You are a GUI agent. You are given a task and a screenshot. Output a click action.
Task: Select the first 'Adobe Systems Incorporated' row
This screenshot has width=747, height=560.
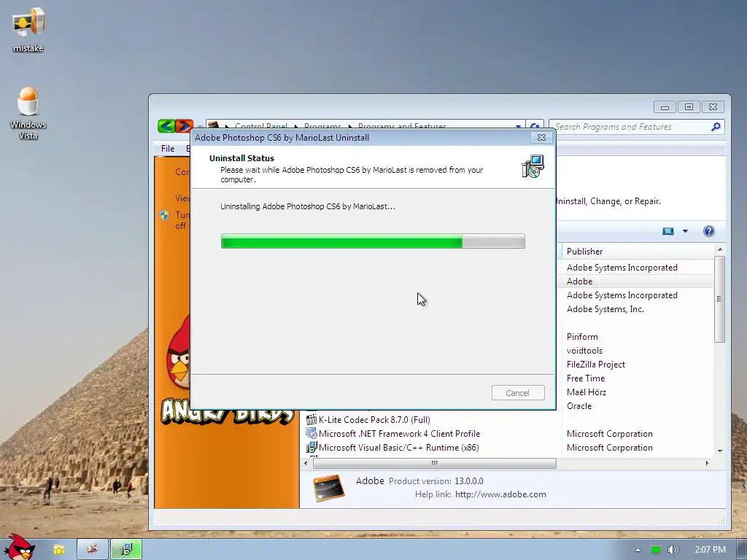coord(622,268)
